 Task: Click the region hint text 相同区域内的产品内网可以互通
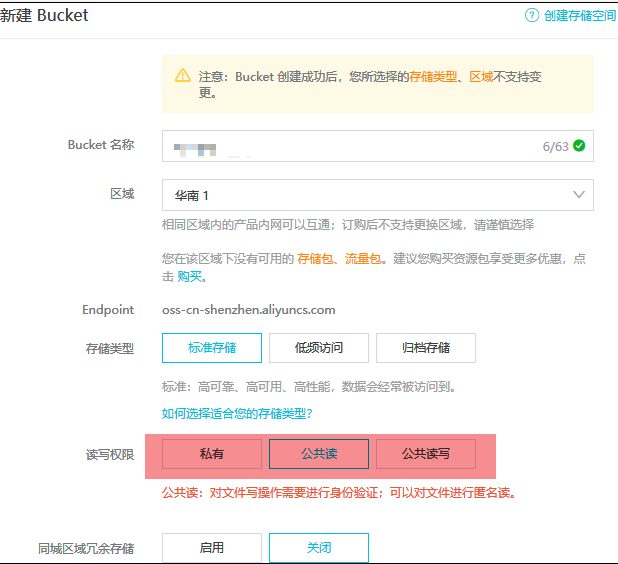[x=348, y=225]
